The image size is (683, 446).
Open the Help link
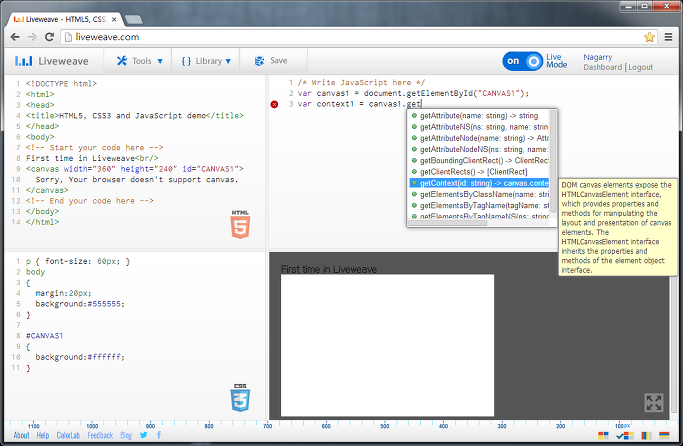tap(43, 436)
